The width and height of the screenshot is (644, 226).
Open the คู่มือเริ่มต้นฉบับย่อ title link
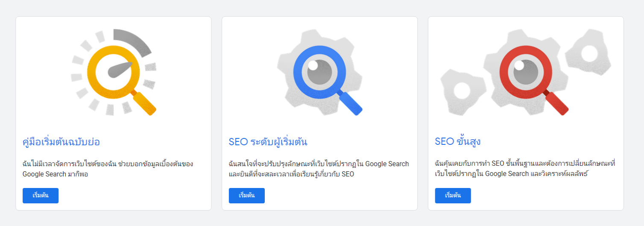coord(61,142)
